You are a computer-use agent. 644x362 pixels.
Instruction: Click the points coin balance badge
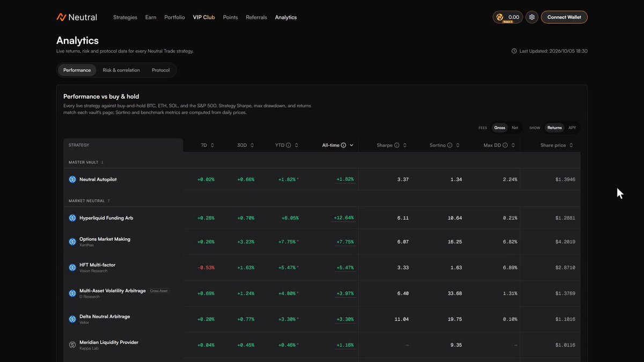[x=508, y=17]
